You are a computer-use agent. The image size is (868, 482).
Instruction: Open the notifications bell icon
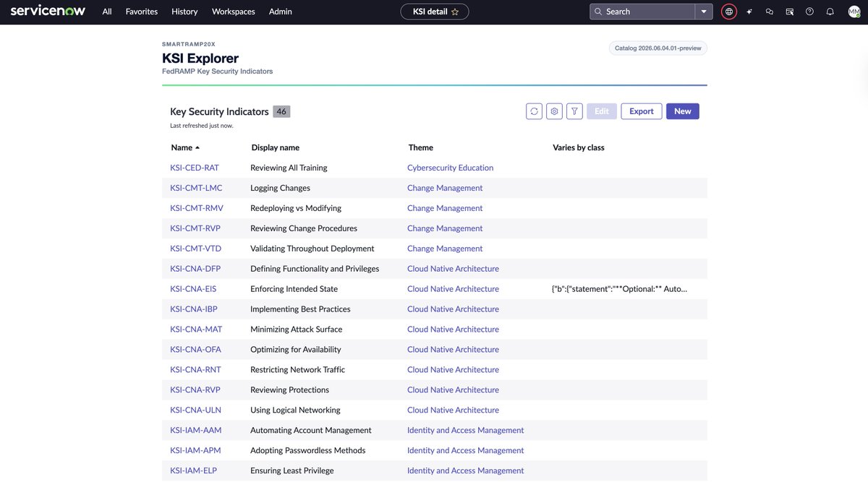point(830,12)
